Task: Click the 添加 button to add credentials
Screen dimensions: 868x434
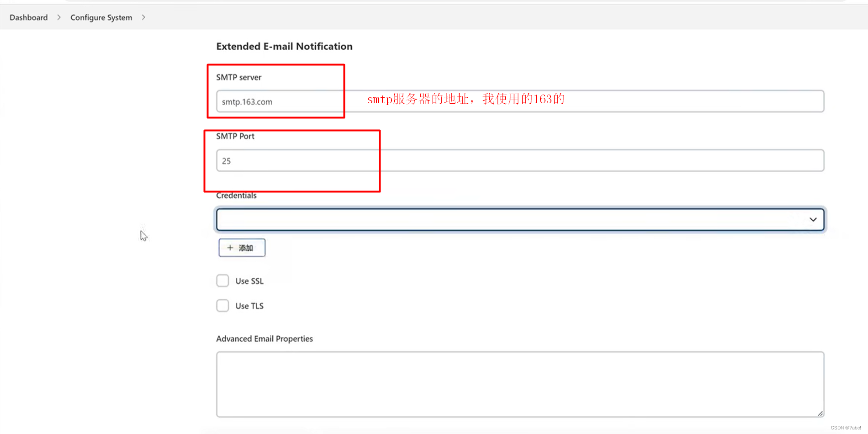Action: pyautogui.click(x=242, y=248)
